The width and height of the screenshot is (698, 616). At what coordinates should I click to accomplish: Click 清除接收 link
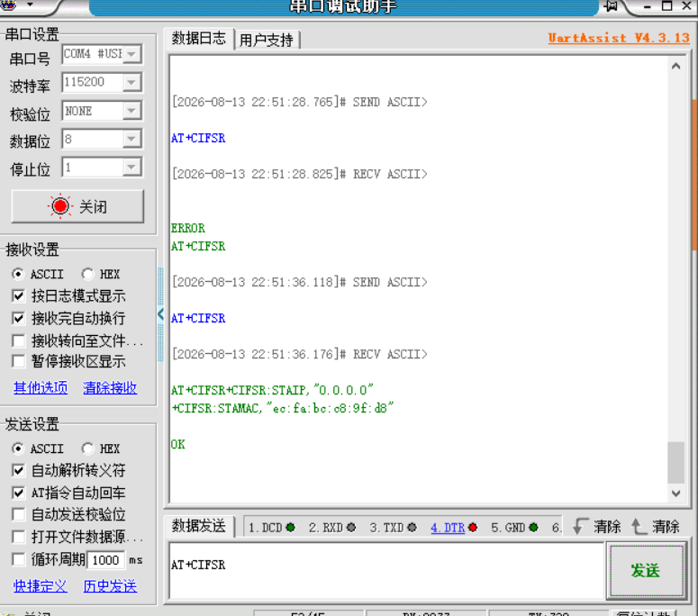pyautogui.click(x=110, y=387)
